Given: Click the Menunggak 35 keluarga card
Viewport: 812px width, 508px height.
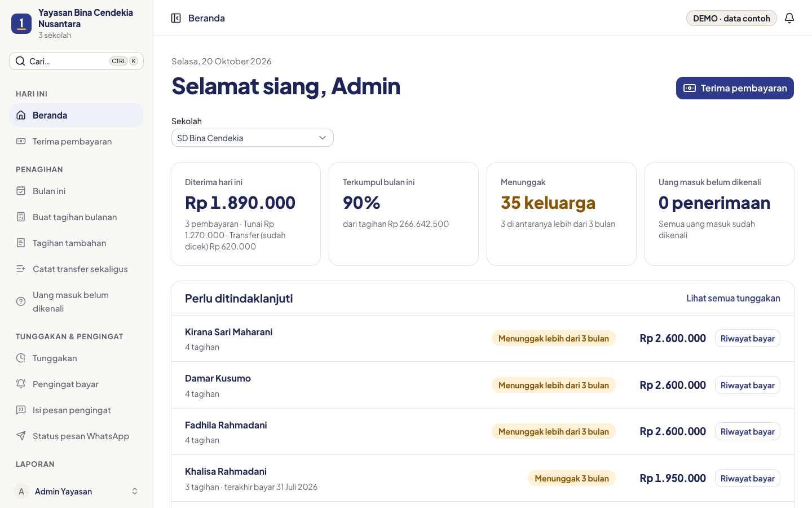Looking at the screenshot, I should (562, 214).
